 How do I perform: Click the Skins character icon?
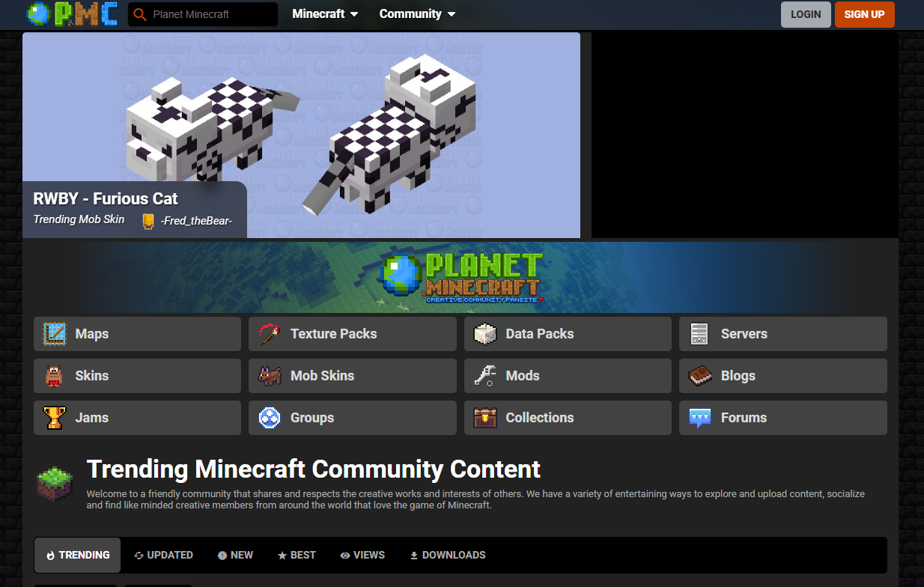53,376
